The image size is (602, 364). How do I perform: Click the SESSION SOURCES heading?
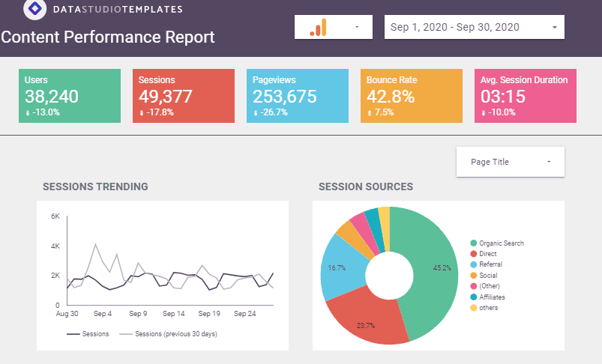tap(366, 186)
